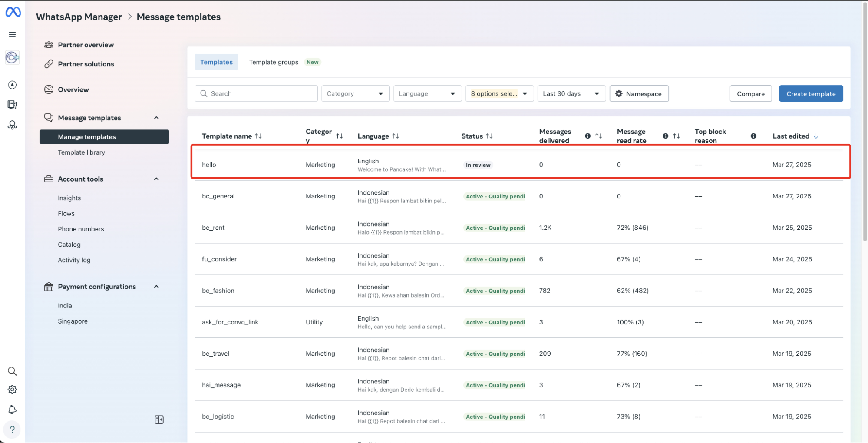The image size is (868, 443).
Task: Click the Namespace button
Action: pos(639,93)
